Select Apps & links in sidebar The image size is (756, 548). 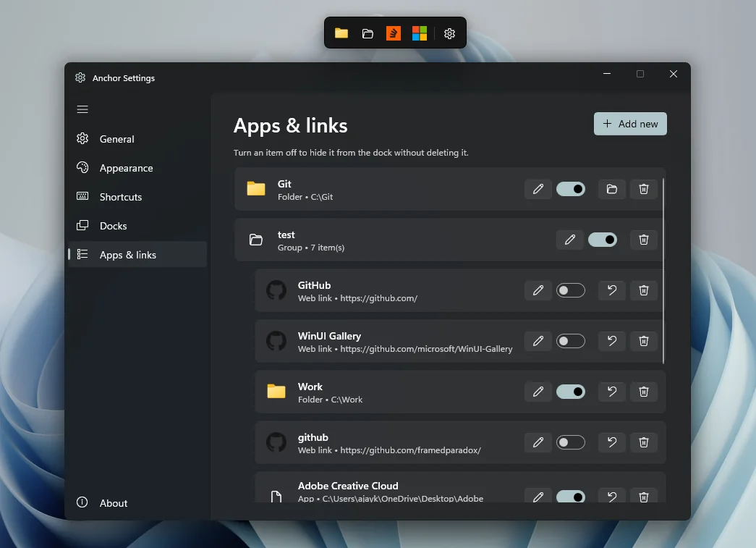[x=137, y=255]
